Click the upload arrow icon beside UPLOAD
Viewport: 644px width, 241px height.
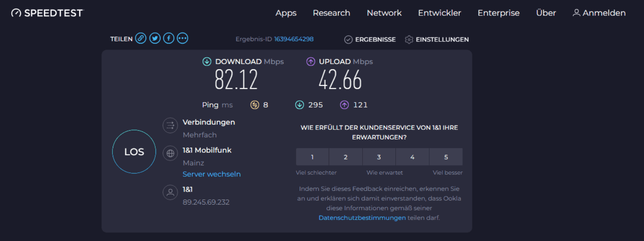[311, 62]
